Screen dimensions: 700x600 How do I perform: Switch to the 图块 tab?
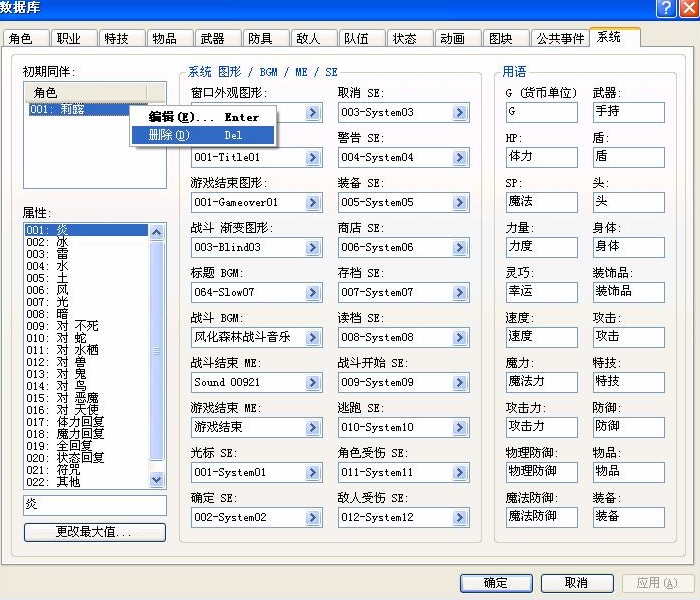[506, 38]
